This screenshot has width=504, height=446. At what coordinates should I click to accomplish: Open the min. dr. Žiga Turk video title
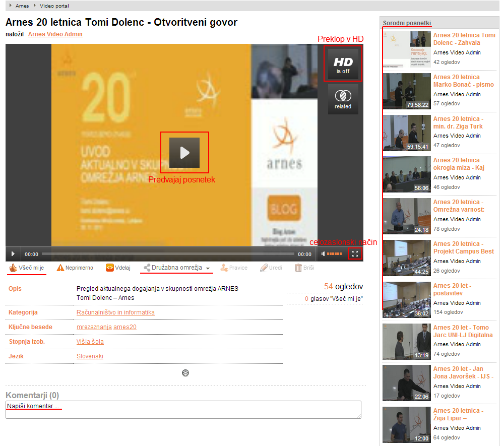coord(458,122)
